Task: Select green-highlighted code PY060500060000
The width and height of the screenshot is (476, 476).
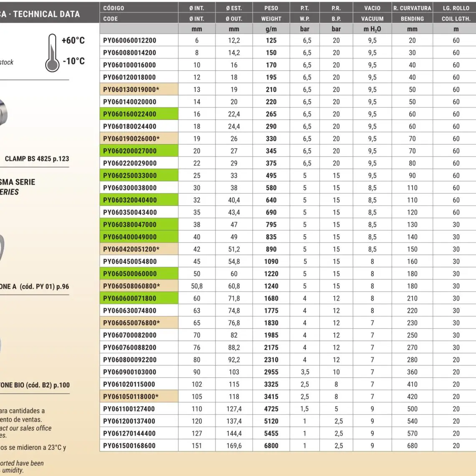Action: (x=130, y=274)
